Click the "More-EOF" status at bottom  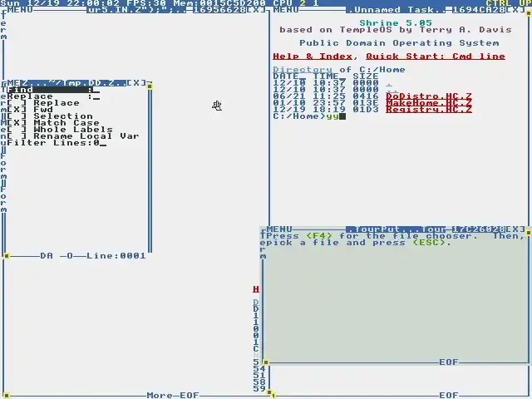[173, 396]
